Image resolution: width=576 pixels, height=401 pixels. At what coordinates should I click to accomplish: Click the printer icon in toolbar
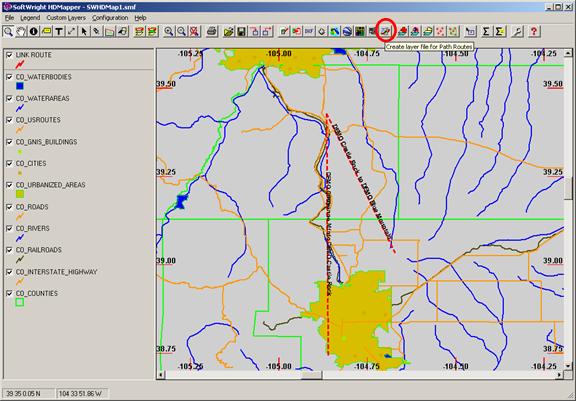[x=212, y=32]
